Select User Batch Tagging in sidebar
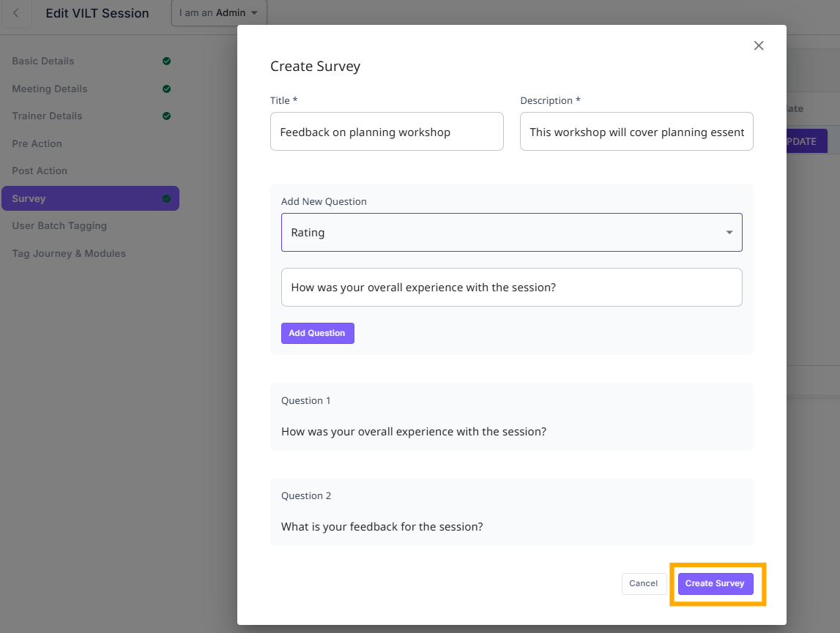Viewport: 840px width, 633px height. click(x=59, y=225)
